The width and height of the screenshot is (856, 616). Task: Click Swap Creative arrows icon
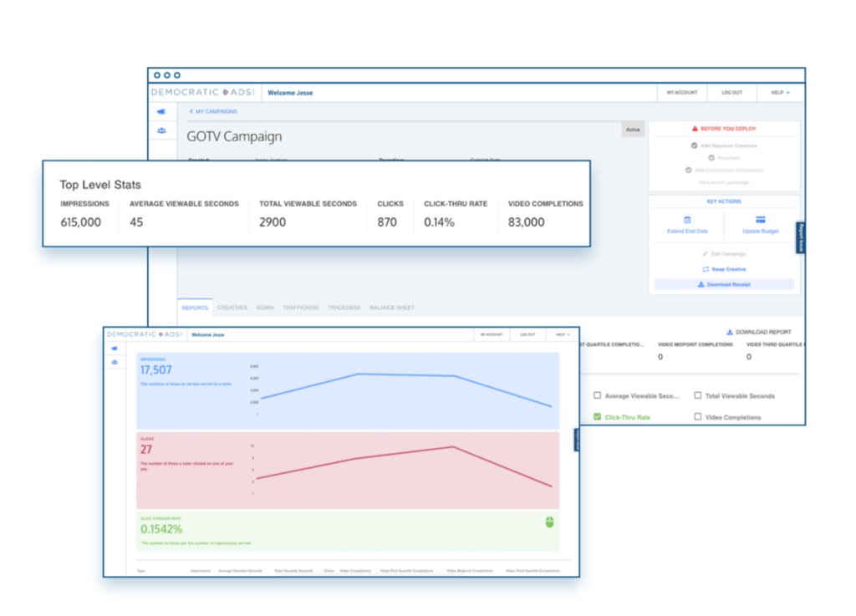click(x=706, y=269)
